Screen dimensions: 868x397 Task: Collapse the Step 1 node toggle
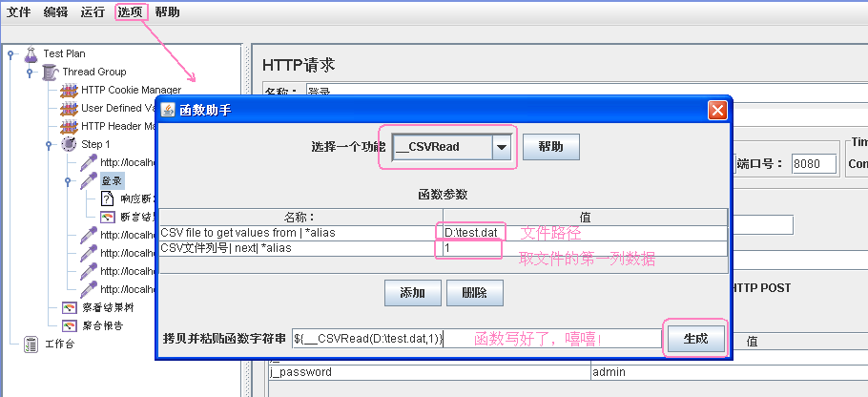point(49,144)
